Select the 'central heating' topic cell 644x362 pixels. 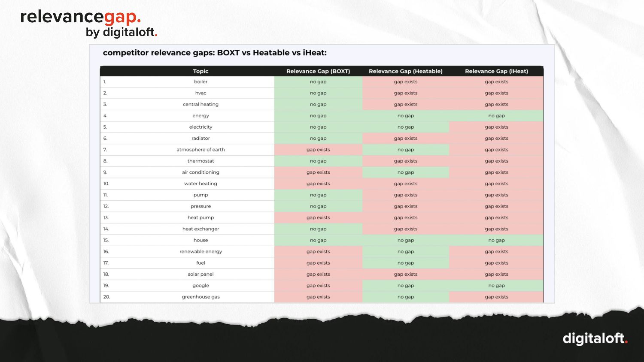(x=200, y=104)
